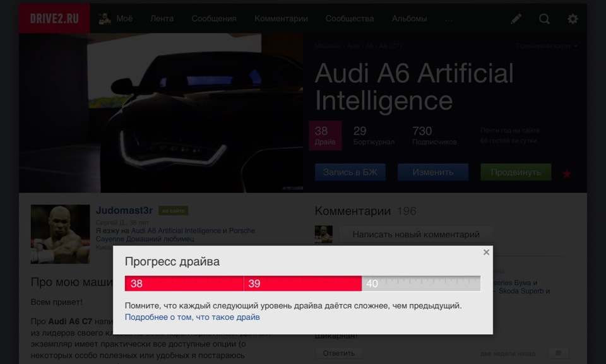Open the Audi breadcrumb link
Viewport: 606px width, 364px height.
pos(353,46)
